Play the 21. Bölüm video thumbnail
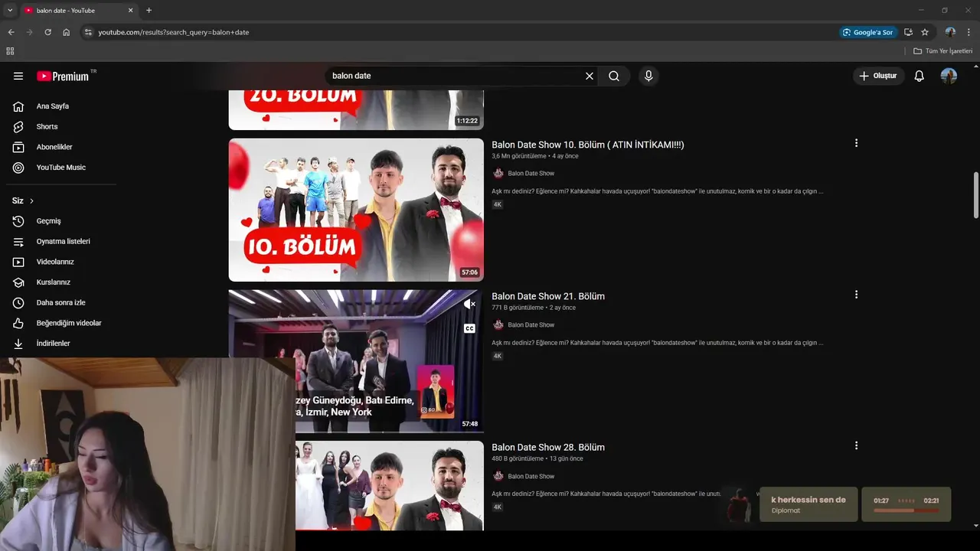This screenshot has width=980, height=551. [356, 360]
